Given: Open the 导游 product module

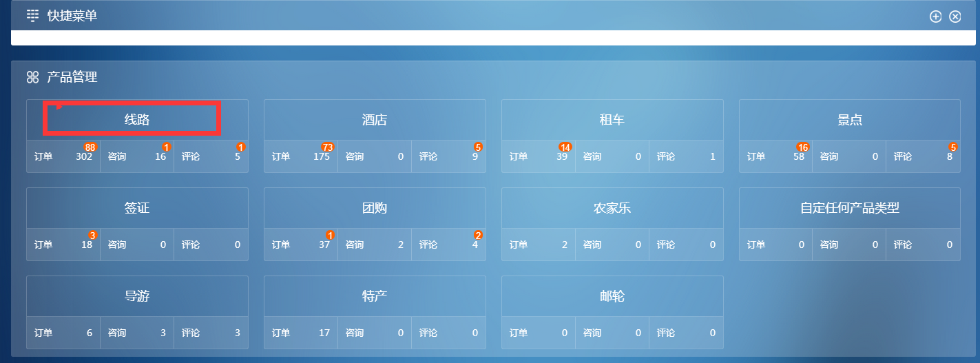Looking at the screenshot, I should pyautogui.click(x=137, y=296).
